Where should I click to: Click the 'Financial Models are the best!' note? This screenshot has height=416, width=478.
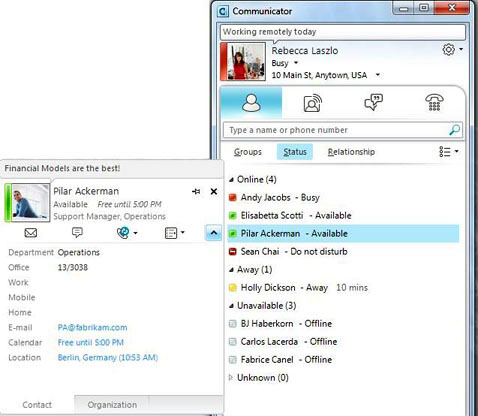[x=62, y=168]
